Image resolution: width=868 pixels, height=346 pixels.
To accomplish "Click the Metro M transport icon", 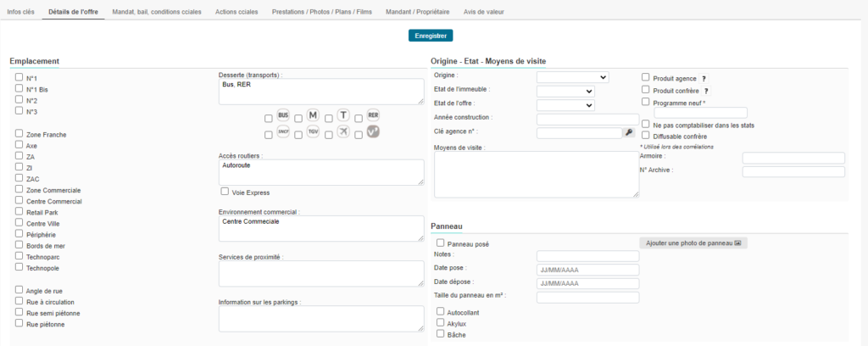I will pyautogui.click(x=312, y=115).
